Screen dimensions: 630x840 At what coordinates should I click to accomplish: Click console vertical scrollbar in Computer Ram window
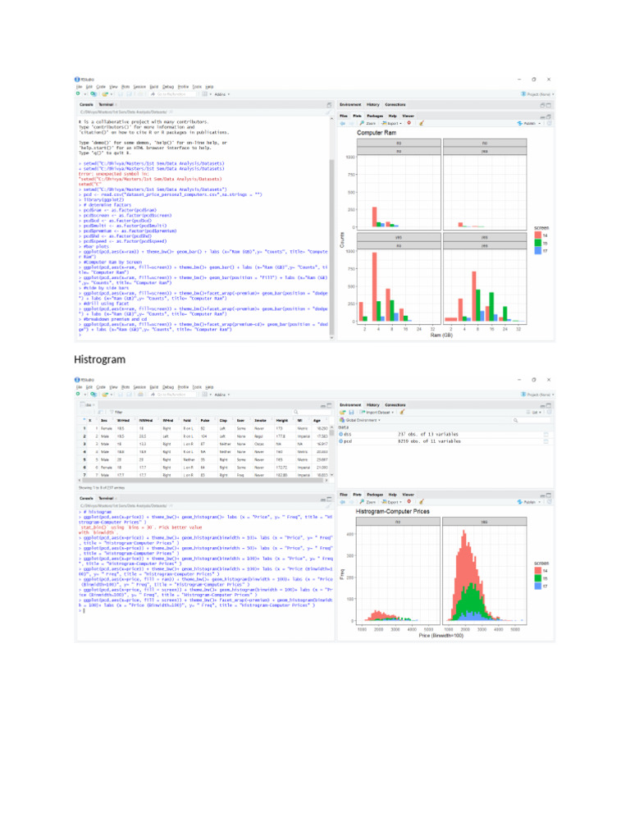pos(331,246)
